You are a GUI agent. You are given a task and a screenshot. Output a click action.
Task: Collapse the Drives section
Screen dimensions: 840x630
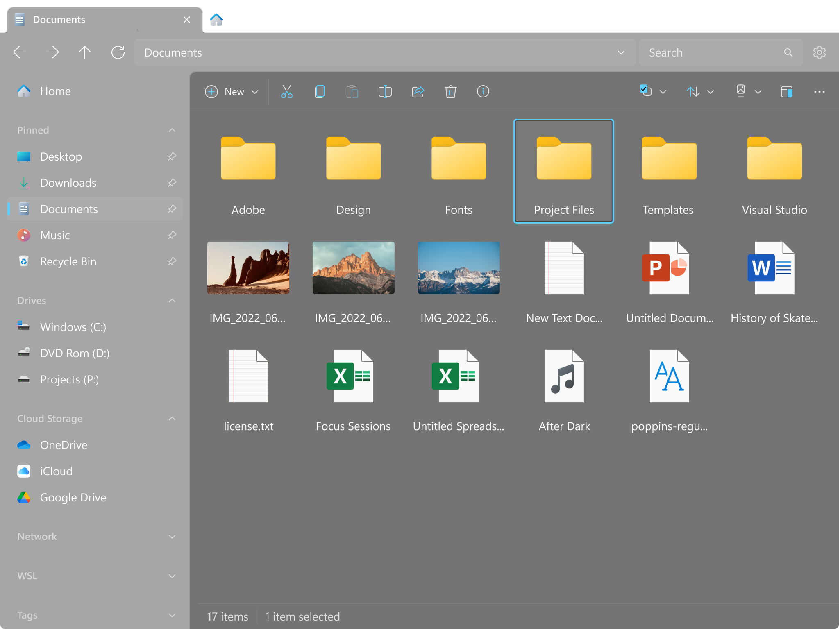pyautogui.click(x=172, y=301)
